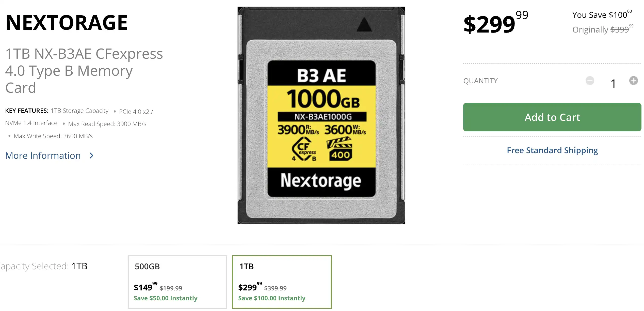Open the More Information link
The width and height of the screenshot is (644, 311).
[x=43, y=155]
